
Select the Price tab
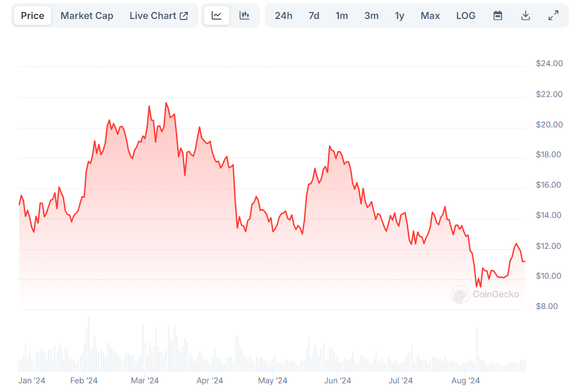[33, 16]
